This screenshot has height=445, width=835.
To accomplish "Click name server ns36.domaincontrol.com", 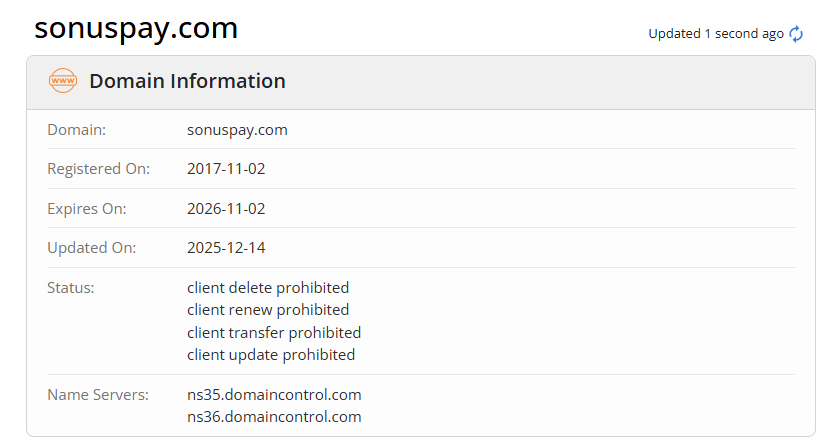I will coord(274,416).
